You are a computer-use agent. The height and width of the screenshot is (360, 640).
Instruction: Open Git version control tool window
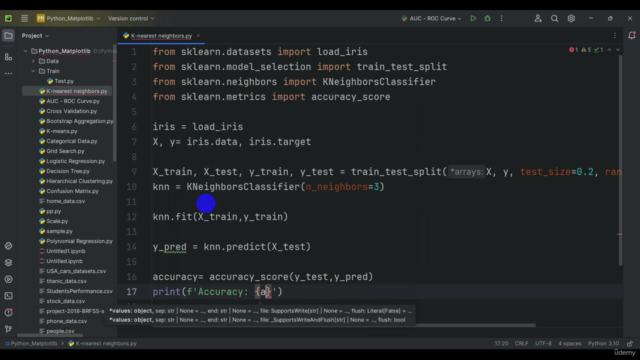8,329
